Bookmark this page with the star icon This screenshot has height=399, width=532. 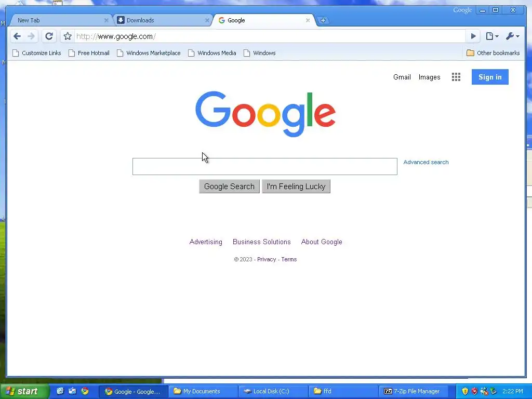(68, 36)
